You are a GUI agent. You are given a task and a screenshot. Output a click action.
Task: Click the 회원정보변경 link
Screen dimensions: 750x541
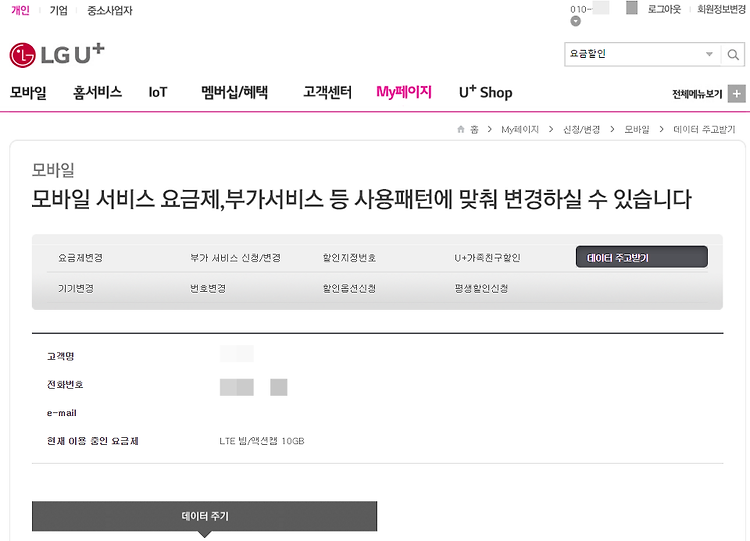tap(721, 9)
